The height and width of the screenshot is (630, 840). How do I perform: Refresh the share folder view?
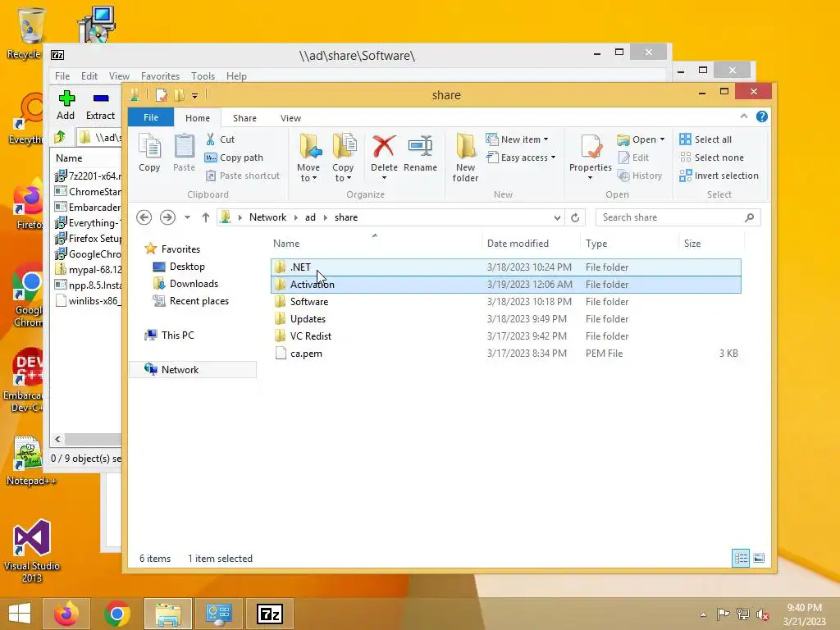575,217
